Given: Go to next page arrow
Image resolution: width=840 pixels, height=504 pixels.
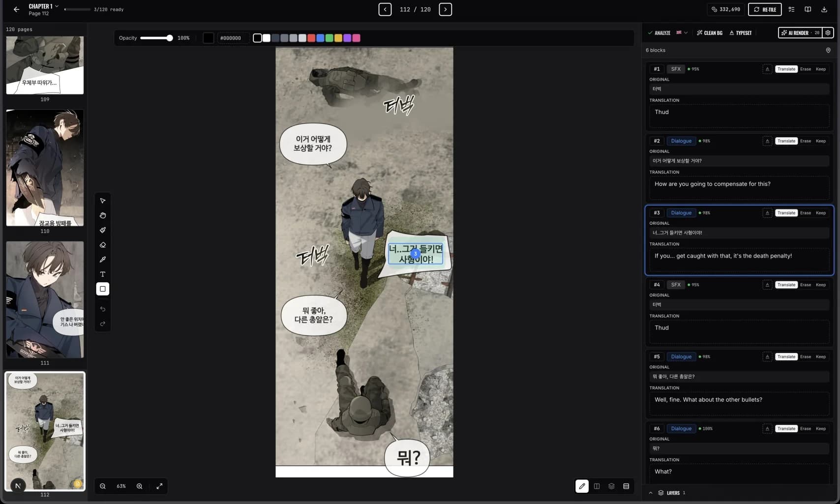Looking at the screenshot, I should coord(445,9).
